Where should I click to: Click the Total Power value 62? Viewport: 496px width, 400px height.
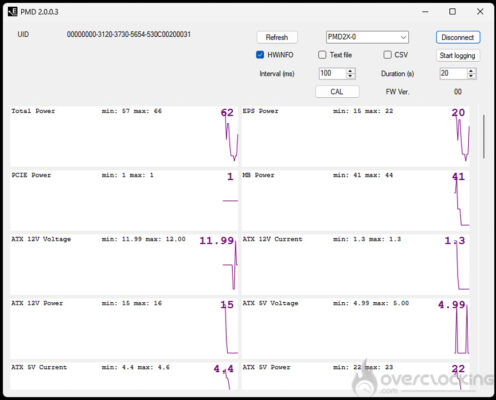(227, 113)
